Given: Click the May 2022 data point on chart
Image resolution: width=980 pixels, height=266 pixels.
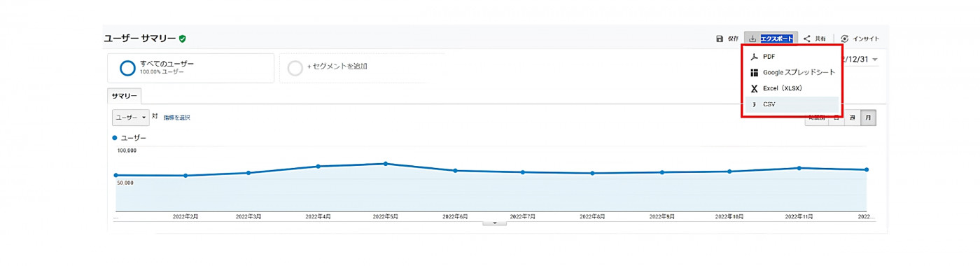Looking at the screenshot, I should coord(386,164).
